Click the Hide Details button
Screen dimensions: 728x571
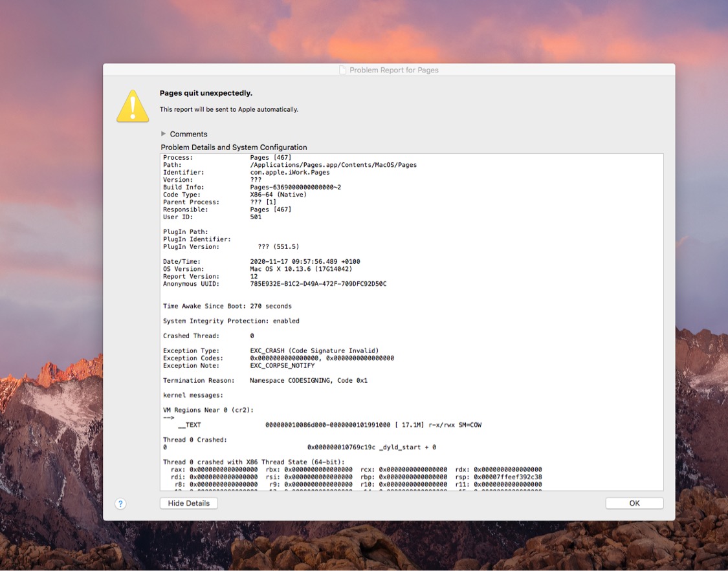pyautogui.click(x=188, y=503)
